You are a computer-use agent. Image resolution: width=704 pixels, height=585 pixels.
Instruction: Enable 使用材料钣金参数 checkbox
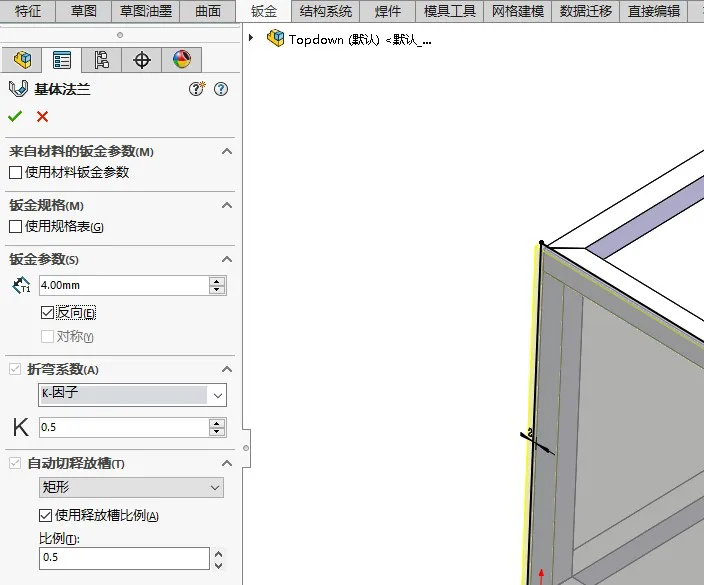15,172
